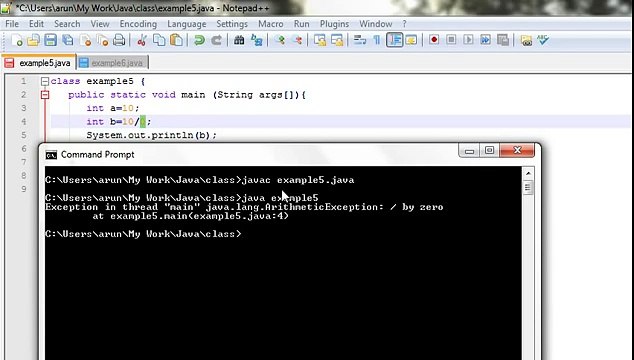Open the Encoding menu
634x360 pixels.
[138, 24]
